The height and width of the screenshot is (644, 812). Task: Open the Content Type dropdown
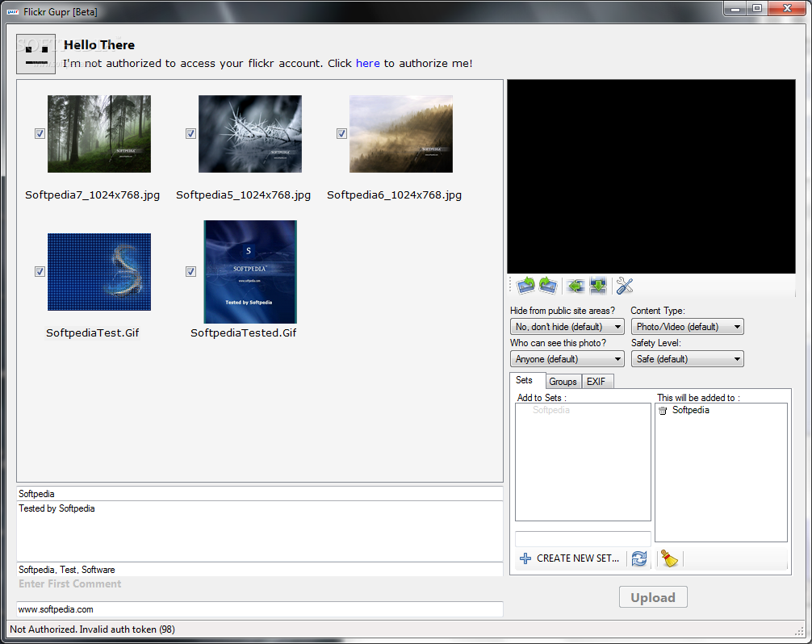(687, 327)
